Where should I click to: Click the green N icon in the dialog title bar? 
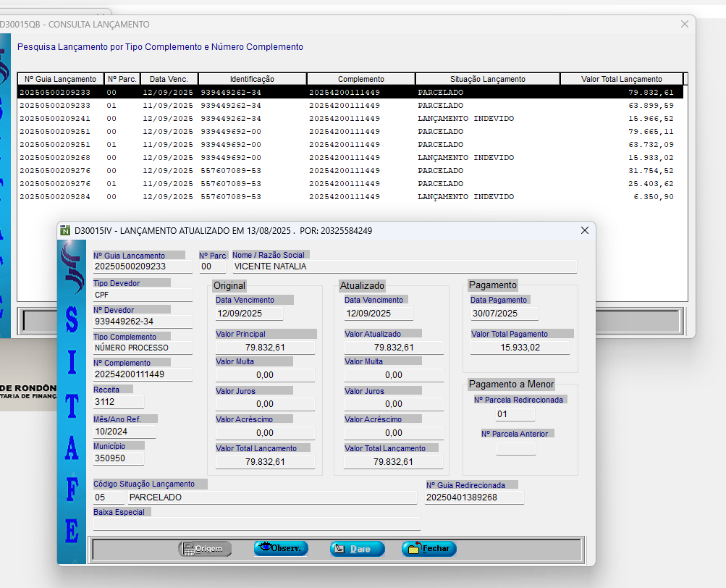click(66, 230)
